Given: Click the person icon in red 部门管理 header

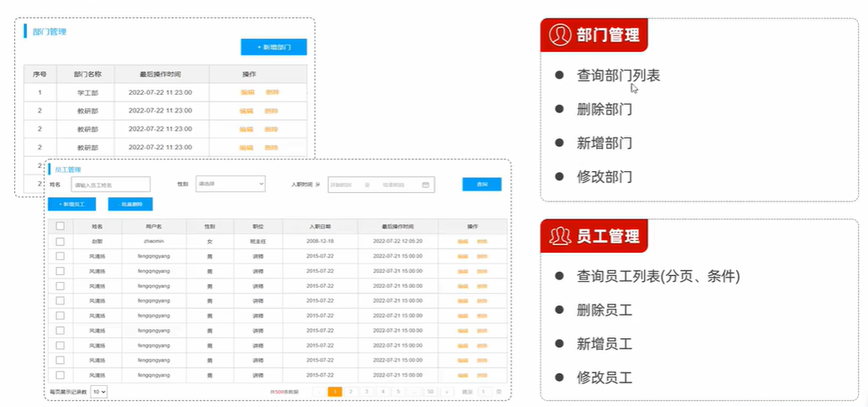Looking at the screenshot, I should pos(560,35).
